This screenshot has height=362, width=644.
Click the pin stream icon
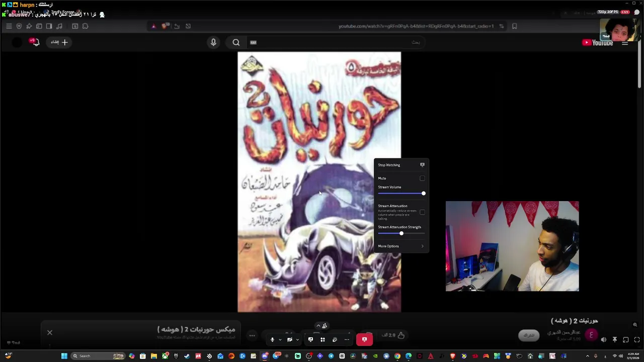click(x=615, y=340)
